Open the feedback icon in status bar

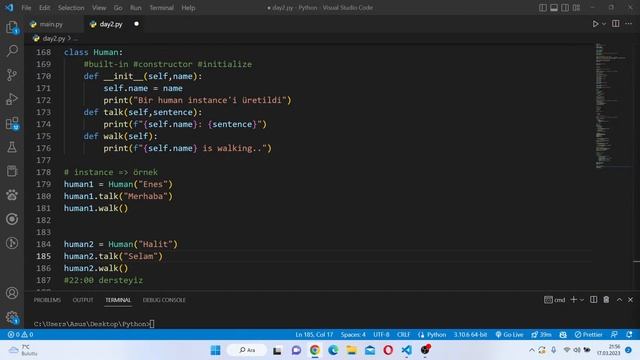coord(614,335)
